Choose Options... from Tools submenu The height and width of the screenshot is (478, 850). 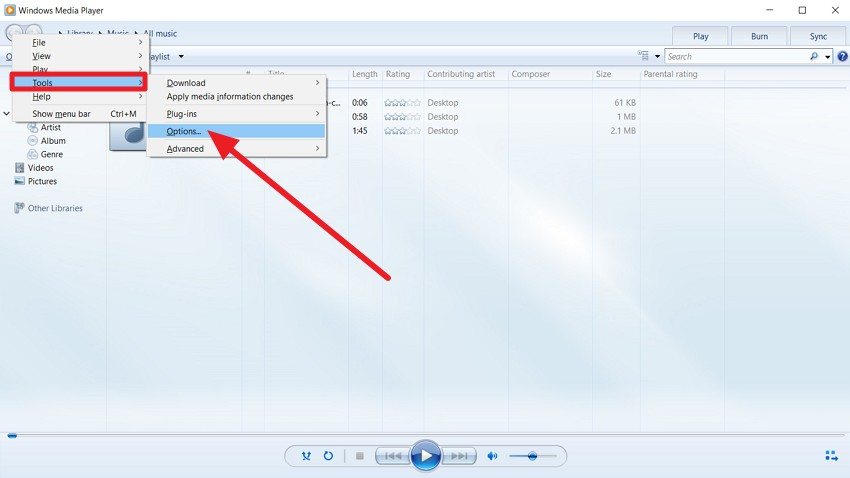pyautogui.click(x=237, y=131)
